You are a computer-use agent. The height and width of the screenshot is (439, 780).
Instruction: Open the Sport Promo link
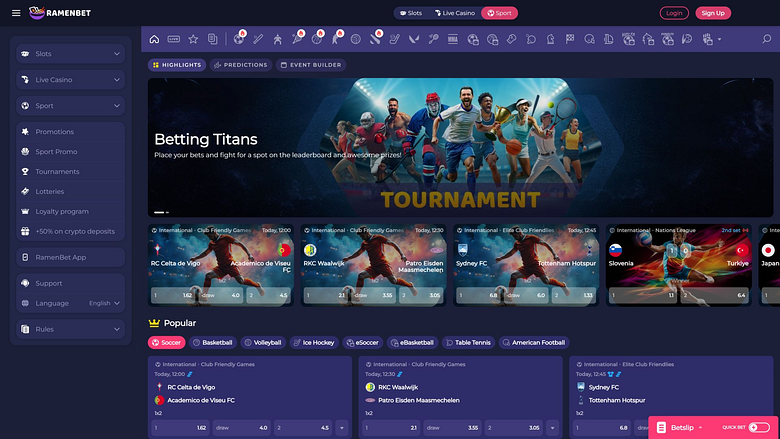70,152
